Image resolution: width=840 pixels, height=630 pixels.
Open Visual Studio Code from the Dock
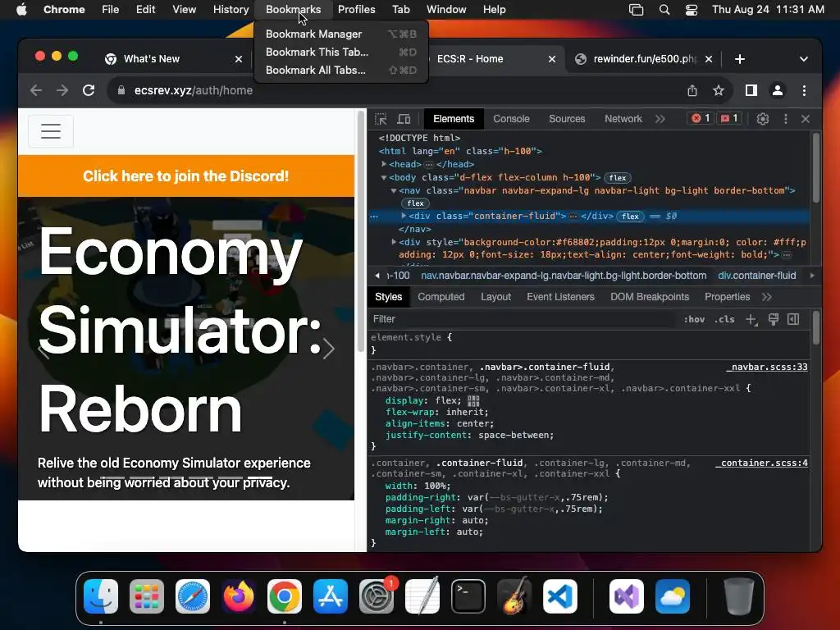[559, 596]
